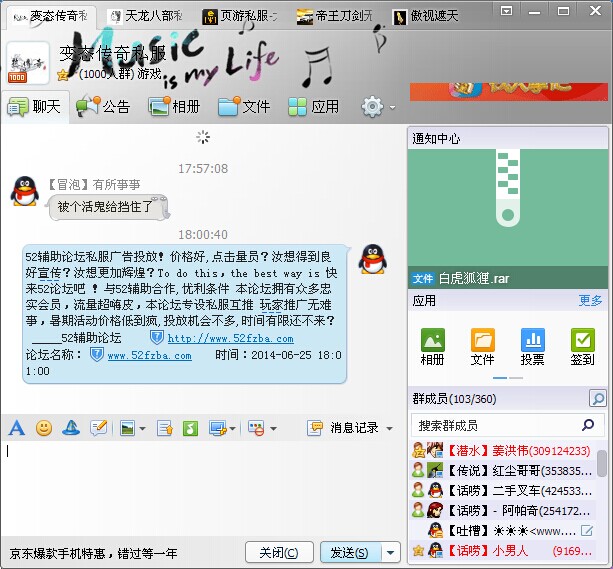Click the member list scrollbar thumb

click(x=602, y=463)
